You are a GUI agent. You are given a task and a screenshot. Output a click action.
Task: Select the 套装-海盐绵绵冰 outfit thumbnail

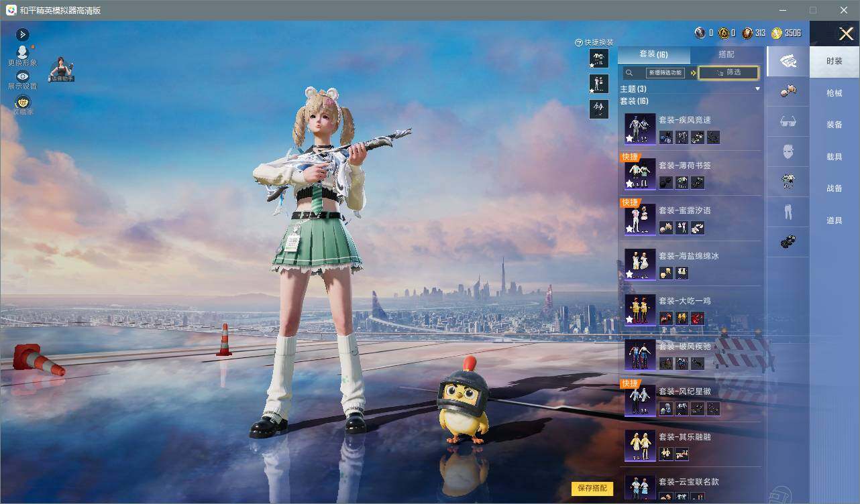coord(640,265)
